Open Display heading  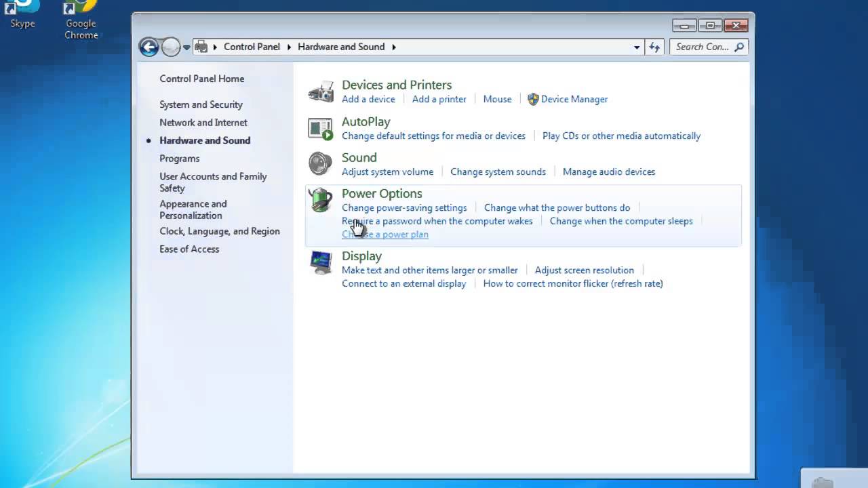(362, 256)
